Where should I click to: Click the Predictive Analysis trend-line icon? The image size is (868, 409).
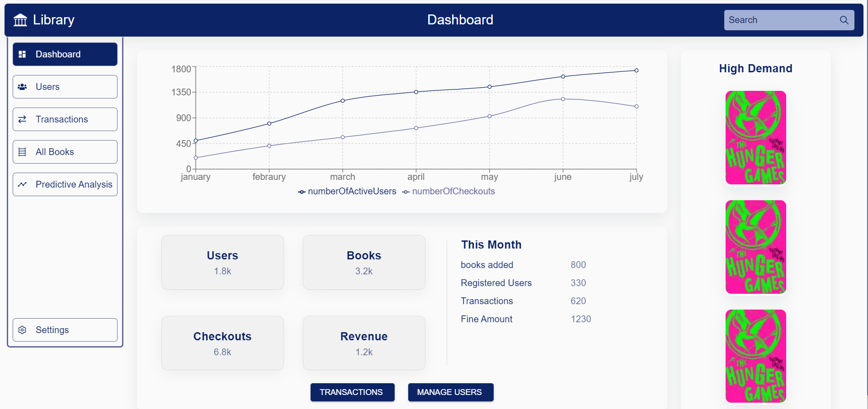[22, 184]
